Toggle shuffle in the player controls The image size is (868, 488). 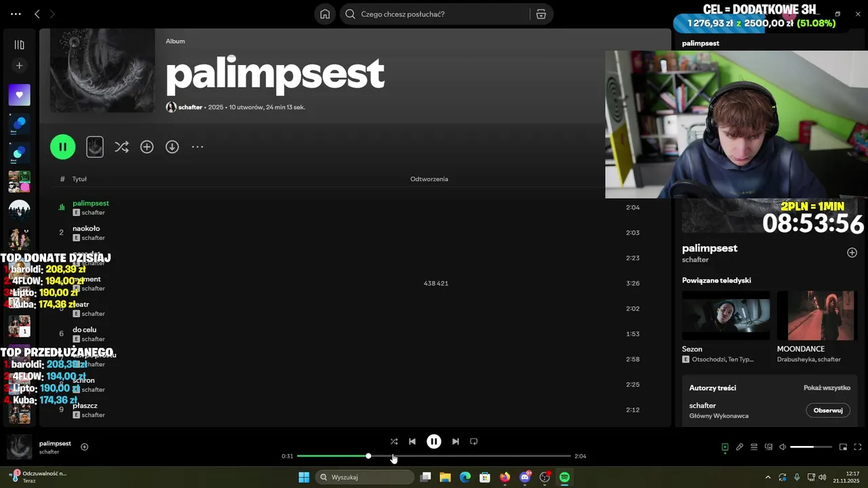pyautogui.click(x=394, y=441)
